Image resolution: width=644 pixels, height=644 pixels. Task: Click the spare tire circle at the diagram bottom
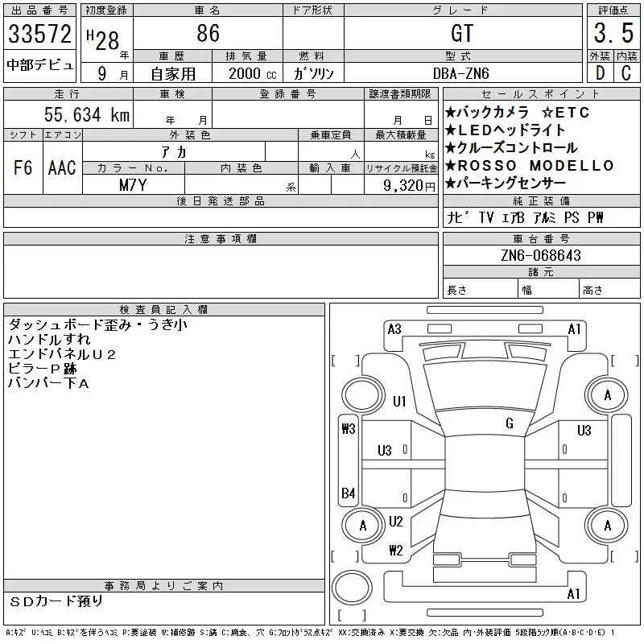click(x=352, y=588)
